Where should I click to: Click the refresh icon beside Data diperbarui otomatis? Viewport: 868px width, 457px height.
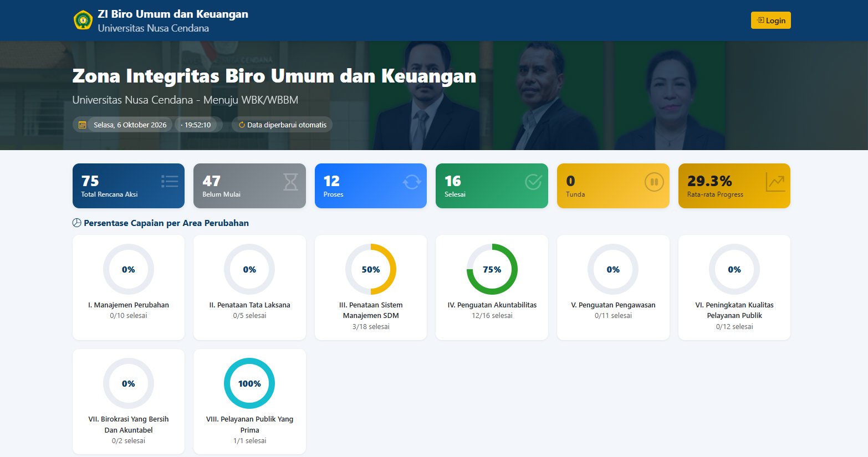click(242, 125)
